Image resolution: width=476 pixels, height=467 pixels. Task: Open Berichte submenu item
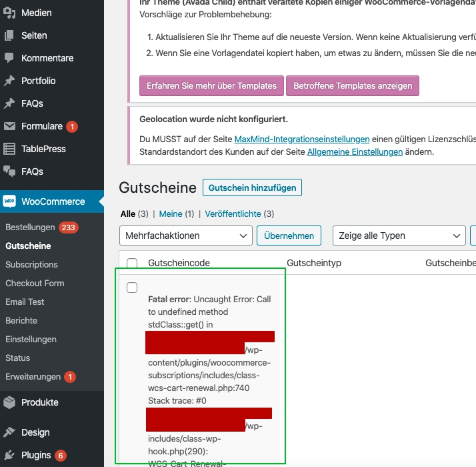pos(21,320)
